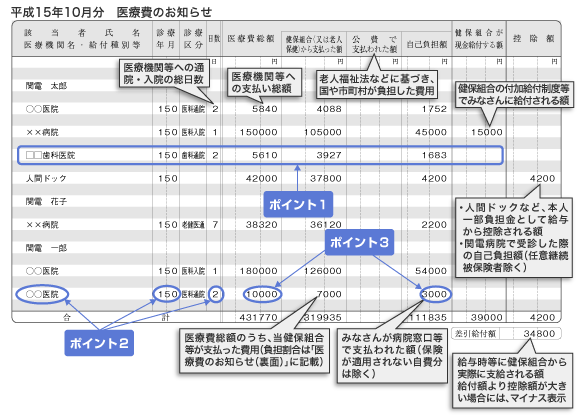
Task: Select the circled ○○医院 bottom row name
Action: click(x=42, y=294)
